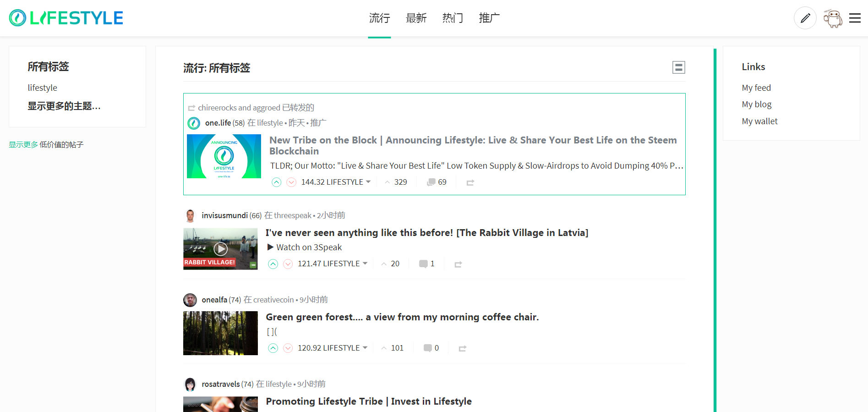Reblog the Green green forest post
The image size is (868, 412).
463,348
